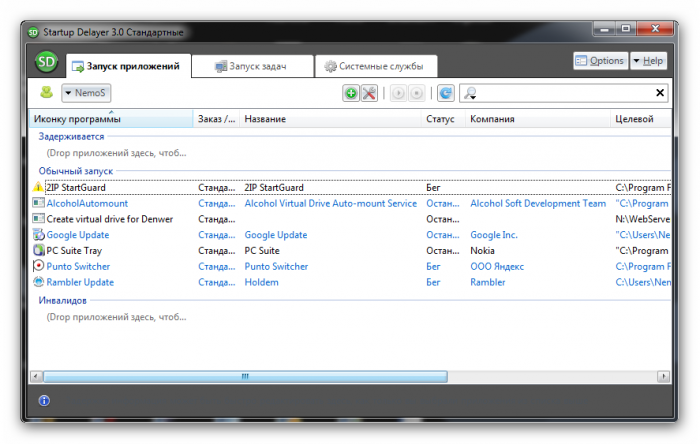
Task: Click the info icon in the status bar
Action: [44, 400]
